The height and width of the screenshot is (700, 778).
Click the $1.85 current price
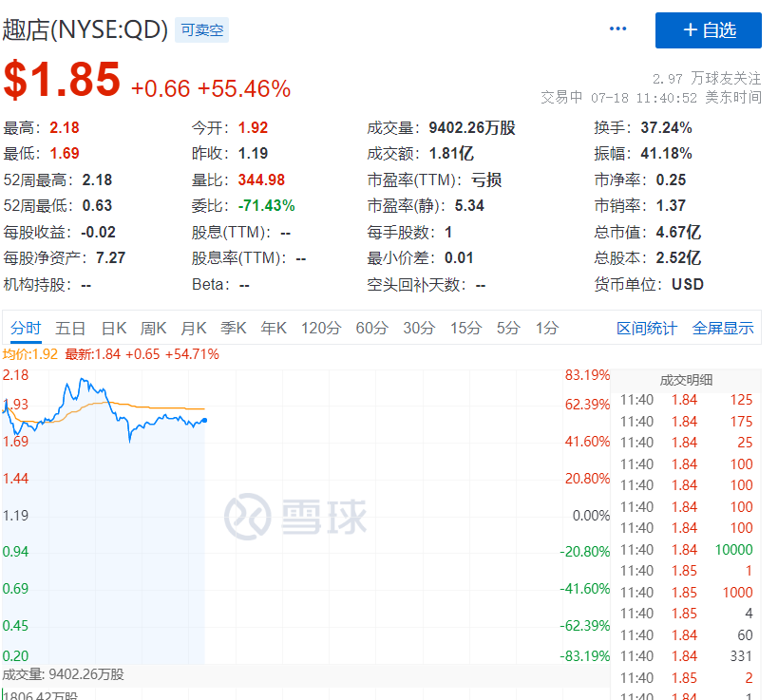(x=62, y=80)
